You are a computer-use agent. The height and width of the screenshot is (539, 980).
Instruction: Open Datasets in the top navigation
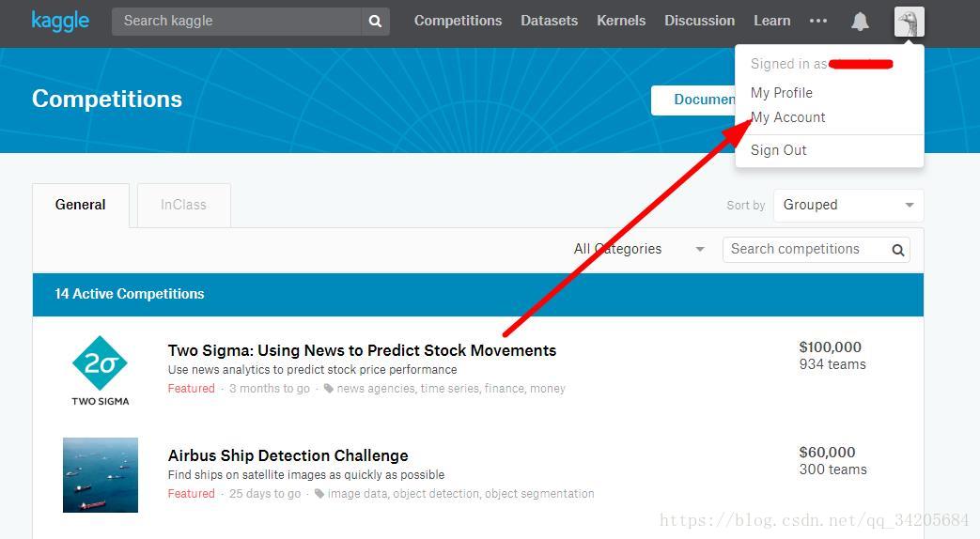549,21
